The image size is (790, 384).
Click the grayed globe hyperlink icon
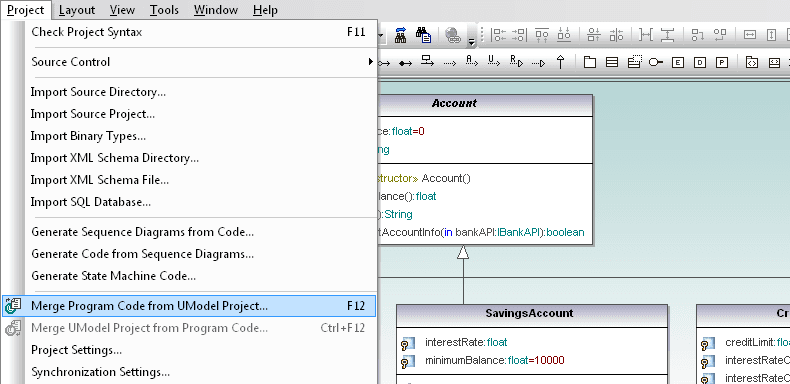(x=453, y=35)
